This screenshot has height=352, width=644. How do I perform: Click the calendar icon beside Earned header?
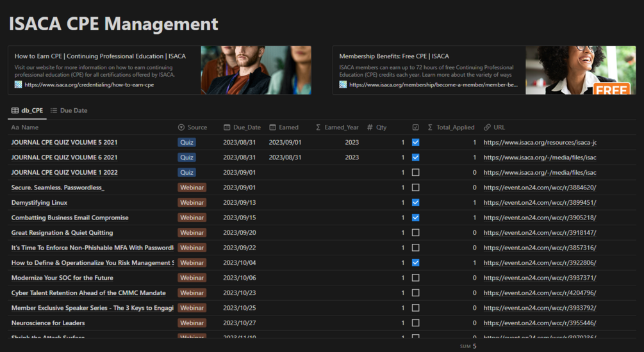[272, 127]
